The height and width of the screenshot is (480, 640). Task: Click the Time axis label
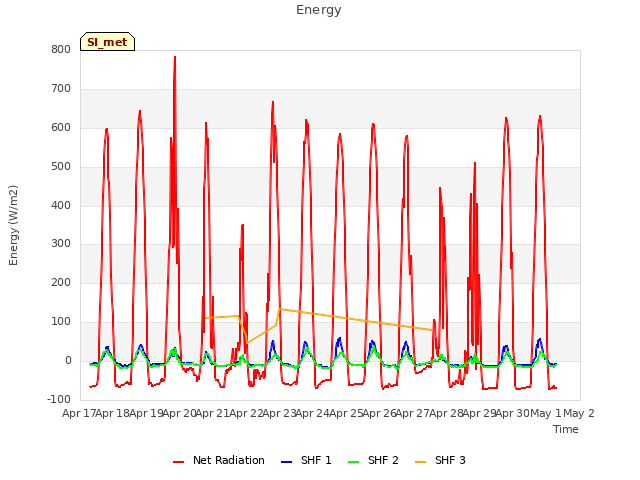point(566,429)
